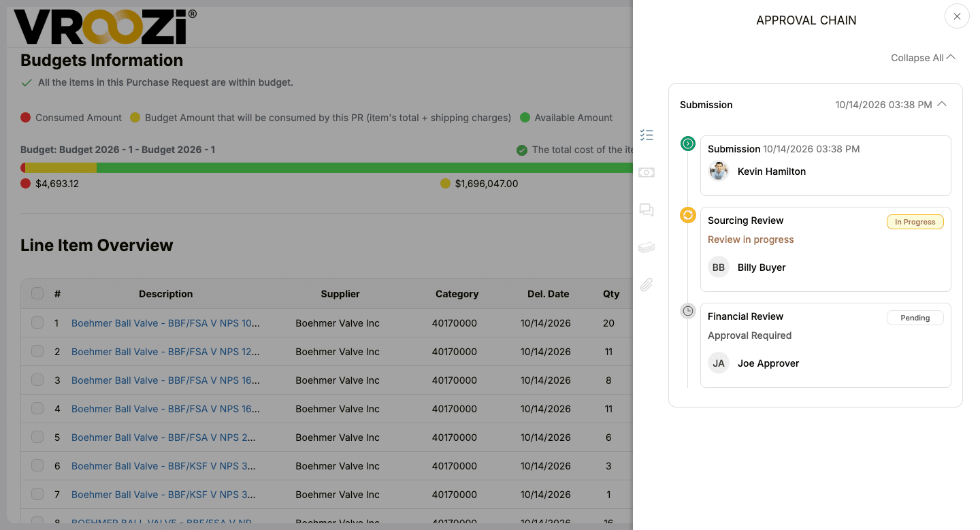The height and width of the screenshot is (530, 980).
Task: Open the attachments paperclip icon
Action: point(647,285)
